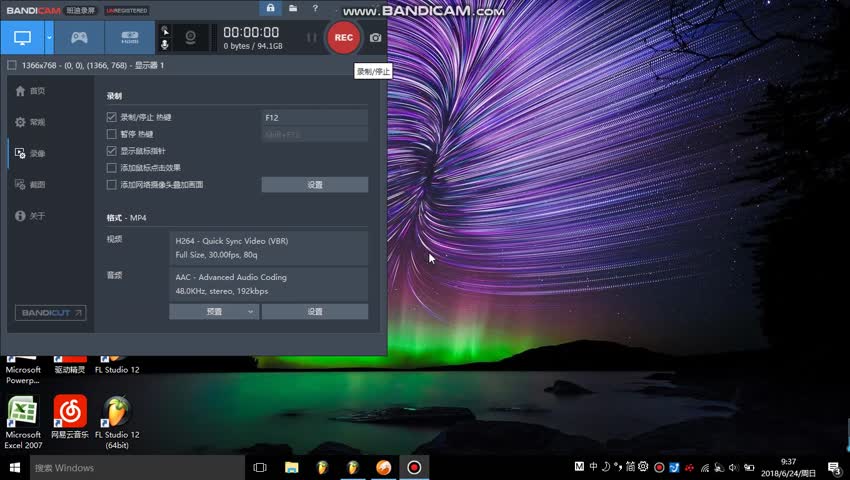
Task: Open Task View in the taskbar
Action: coord(260,467)
